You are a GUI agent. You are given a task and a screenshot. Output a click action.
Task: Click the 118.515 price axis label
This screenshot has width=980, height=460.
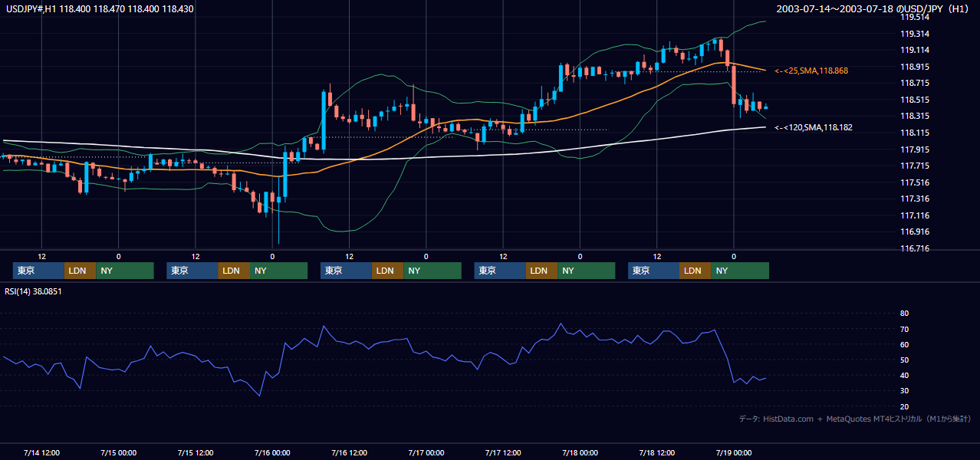coord(915,100)
